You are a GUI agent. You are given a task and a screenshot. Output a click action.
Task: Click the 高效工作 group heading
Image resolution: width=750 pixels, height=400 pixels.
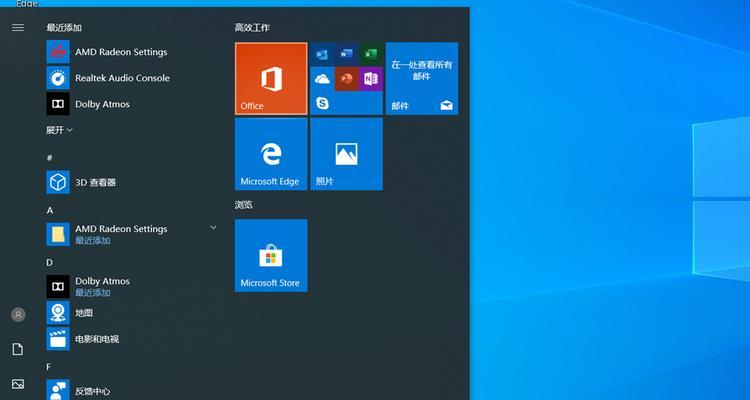pos(252,28)
